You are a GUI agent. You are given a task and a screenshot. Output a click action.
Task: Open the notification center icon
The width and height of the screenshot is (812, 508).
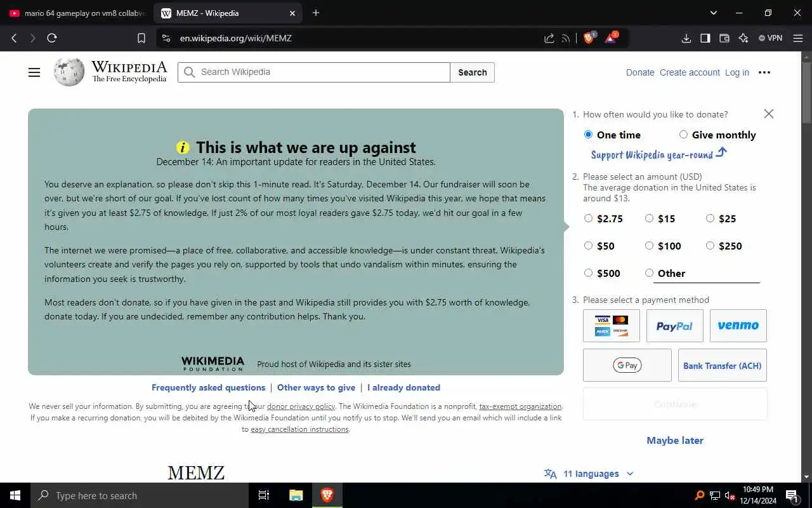792,495
